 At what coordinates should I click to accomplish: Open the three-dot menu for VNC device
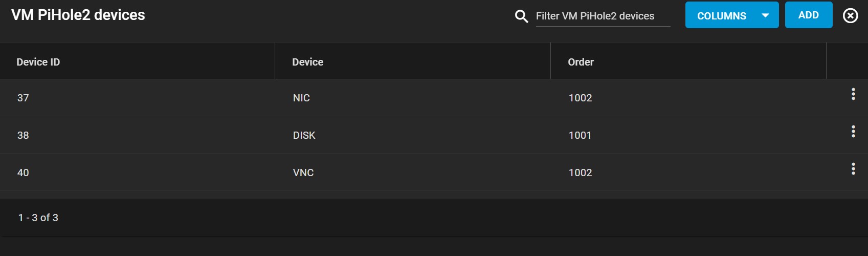[853, 169]
